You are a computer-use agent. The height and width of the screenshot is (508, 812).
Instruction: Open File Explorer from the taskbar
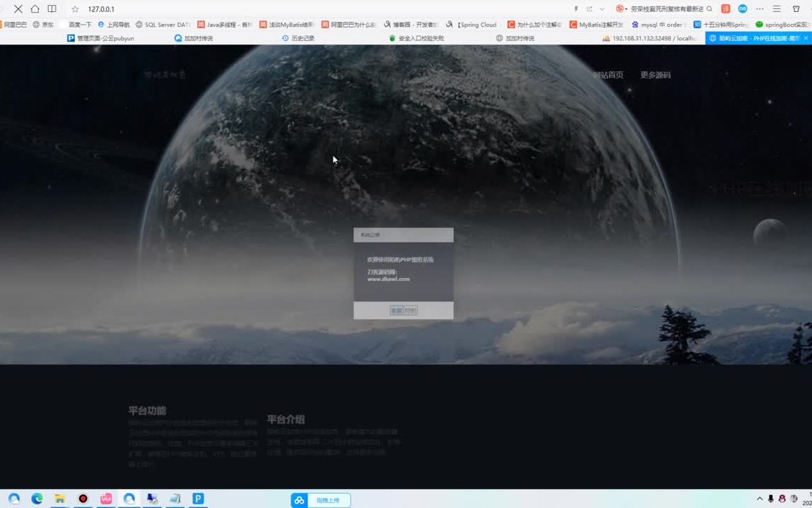59,499
